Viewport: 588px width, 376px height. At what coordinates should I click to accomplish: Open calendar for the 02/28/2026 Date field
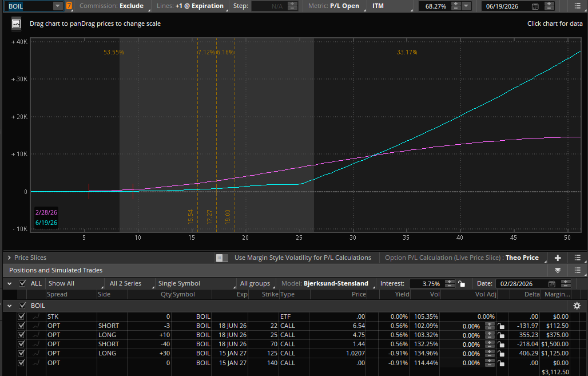point(551,284)
